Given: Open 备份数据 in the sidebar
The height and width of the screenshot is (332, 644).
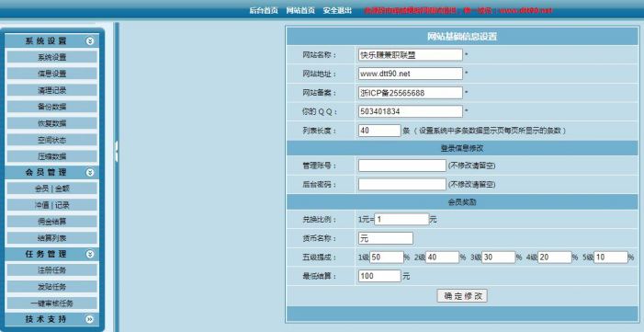Looking at the screenshot, I should [51, 107].
